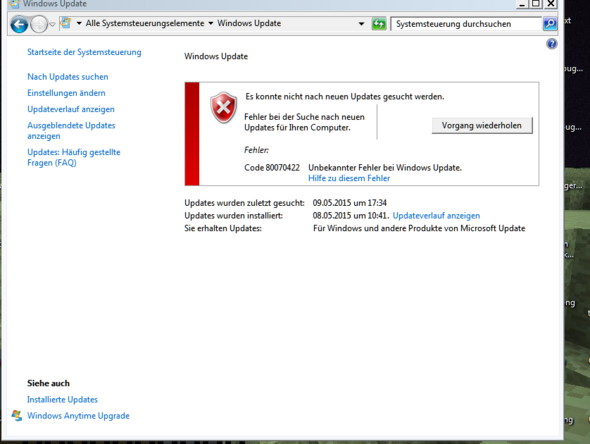Open the address bar history dropdown
Screen dimensions: 590x444
[361, 24]
